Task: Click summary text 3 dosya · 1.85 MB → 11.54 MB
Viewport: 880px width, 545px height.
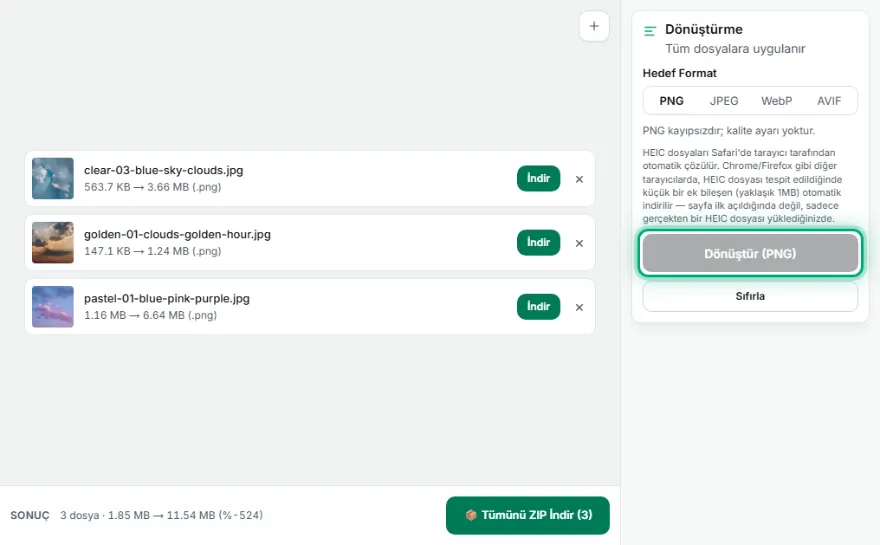Action: tap(138, 515)
